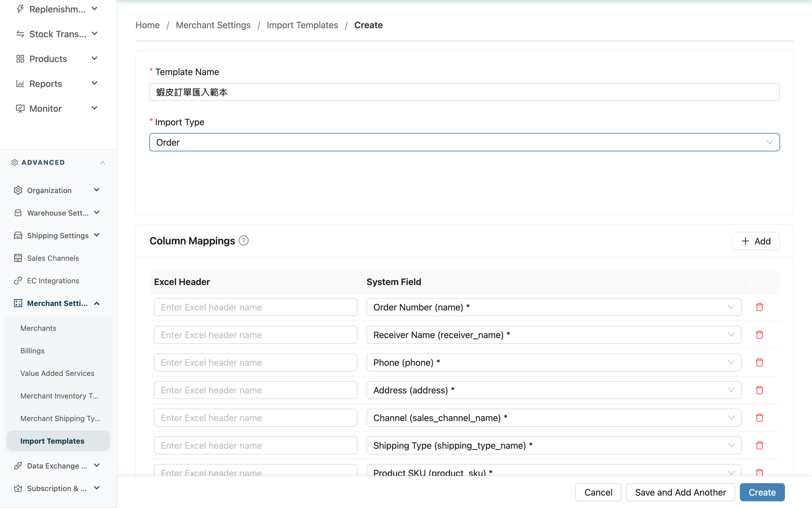Open the Receiver Name system field dropdown
Image resolution: width=812 pixels, height=508 pixels.
554,335
